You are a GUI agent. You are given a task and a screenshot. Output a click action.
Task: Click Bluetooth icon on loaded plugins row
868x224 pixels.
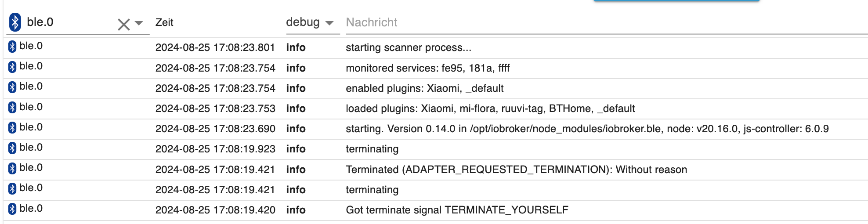point(12,107)
